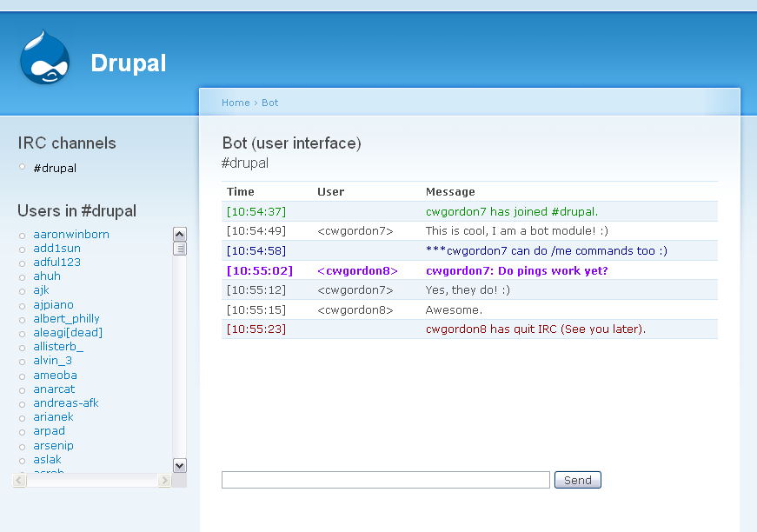Click the bullet icon next to anarcat
Image resolution: width=757 pixels, height=532 pixels.
point(24,389)
